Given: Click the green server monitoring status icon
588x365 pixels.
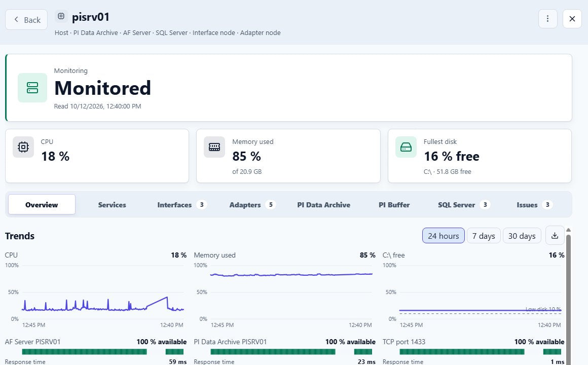Looking at the screenshot, I should click(x=32, y=88).
